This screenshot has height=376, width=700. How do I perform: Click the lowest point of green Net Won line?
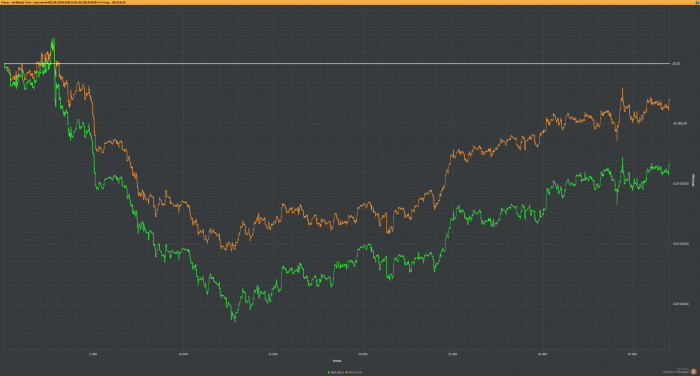[235, 321]
